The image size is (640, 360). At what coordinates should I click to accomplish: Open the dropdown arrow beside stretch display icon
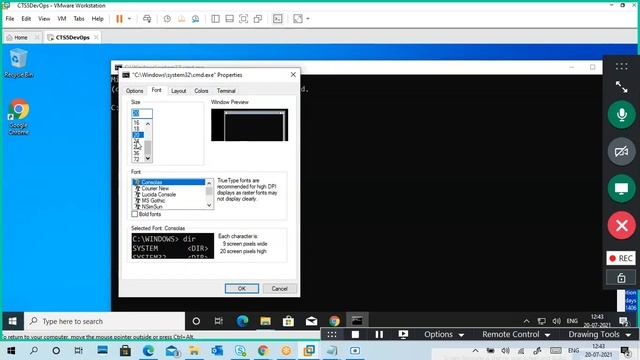(x=308, y=19)
